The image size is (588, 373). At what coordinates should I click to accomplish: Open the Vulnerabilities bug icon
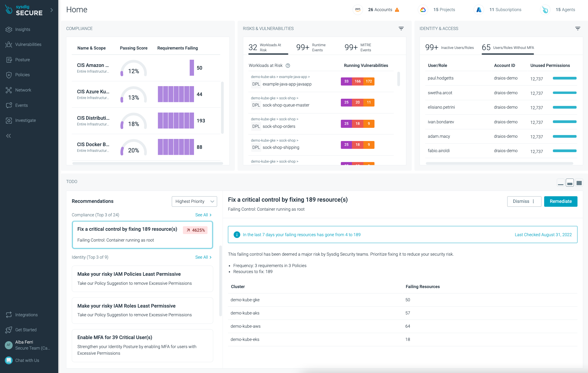(9, 44)
